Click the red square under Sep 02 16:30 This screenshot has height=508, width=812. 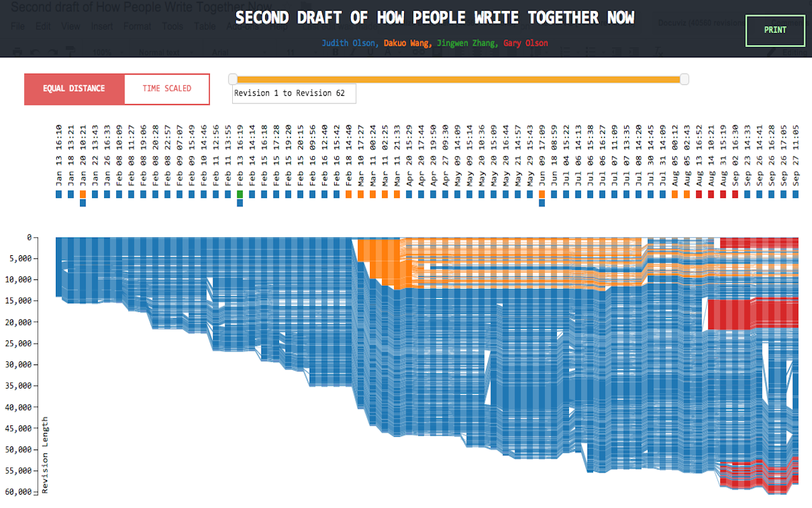[735, 194]
